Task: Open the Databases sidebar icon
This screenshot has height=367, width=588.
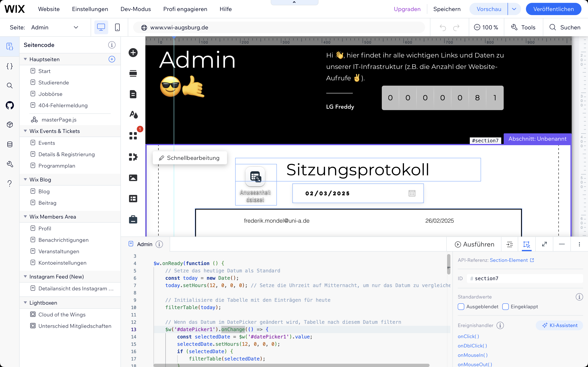Action: coord(10,144)
